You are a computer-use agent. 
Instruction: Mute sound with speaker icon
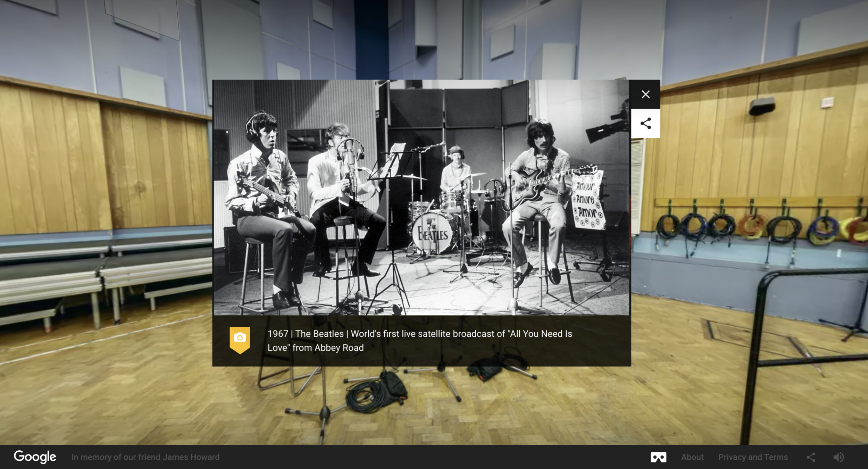838,457
